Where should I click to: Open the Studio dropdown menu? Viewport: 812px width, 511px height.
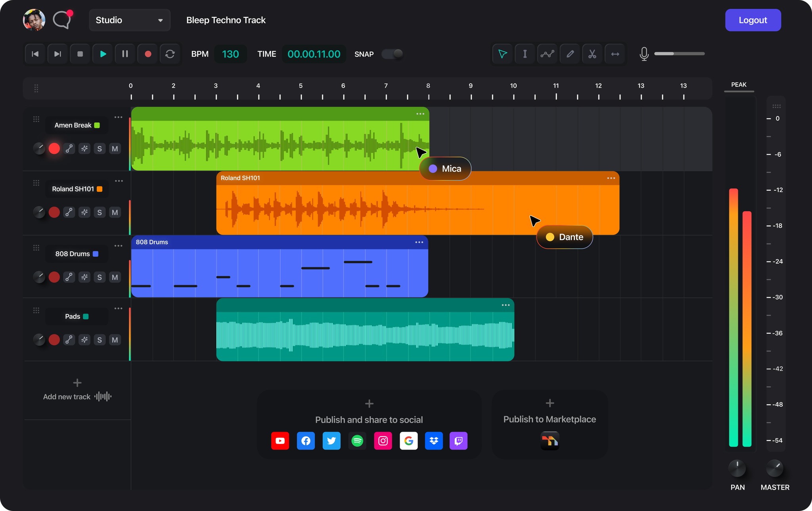130,20
